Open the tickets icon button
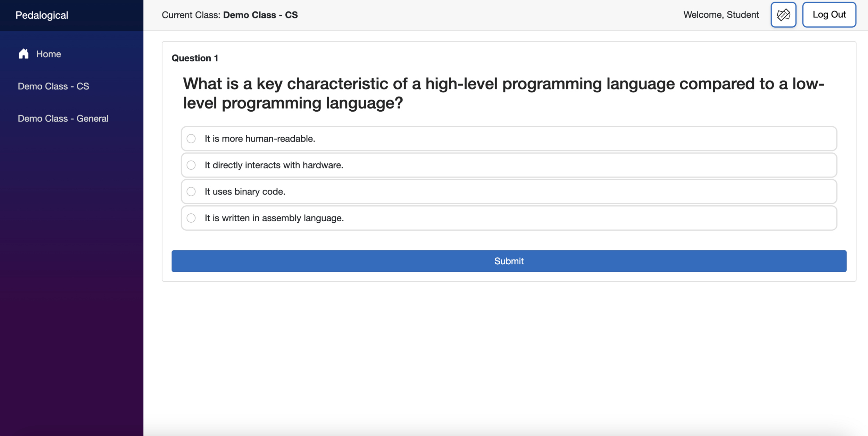This screenshot has height=436, width=868. coord(783,15)
